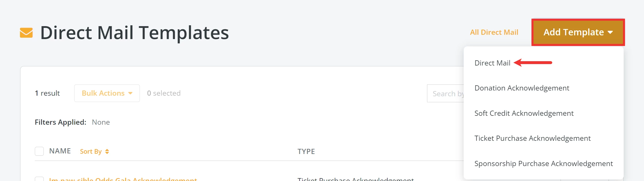644x181 pixels.
Task: Open the chevron on the Add Template button
Action: point(611,32)
